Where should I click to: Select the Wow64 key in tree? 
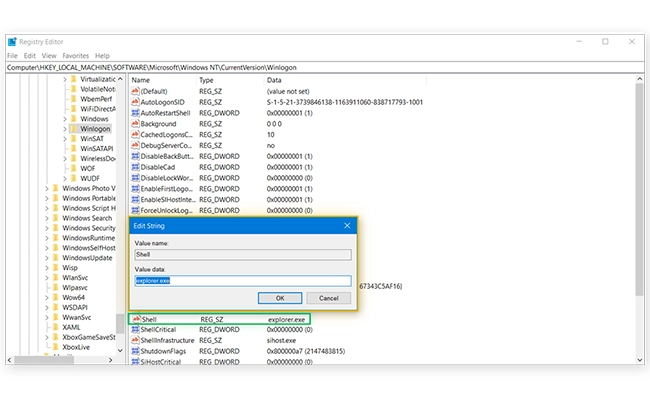tap(73, 298)
